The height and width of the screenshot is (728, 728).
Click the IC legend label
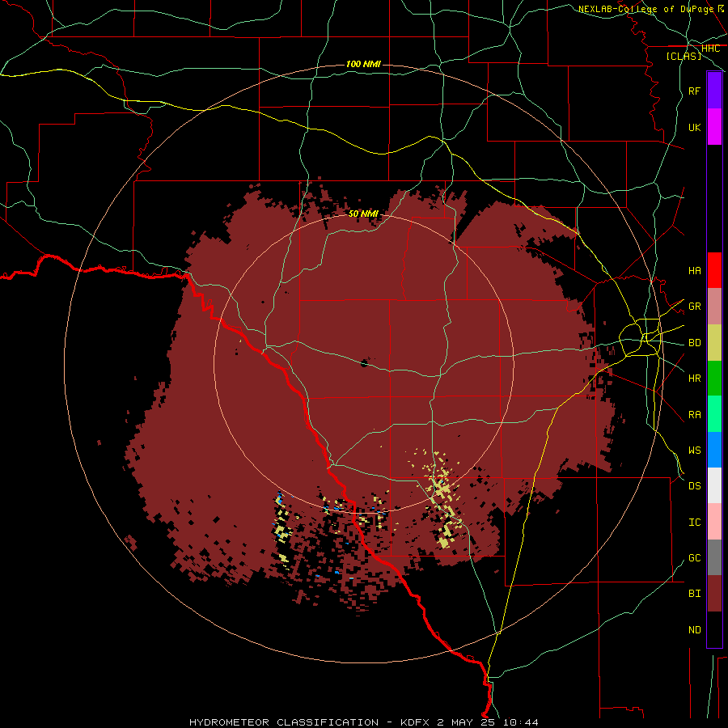694,522
